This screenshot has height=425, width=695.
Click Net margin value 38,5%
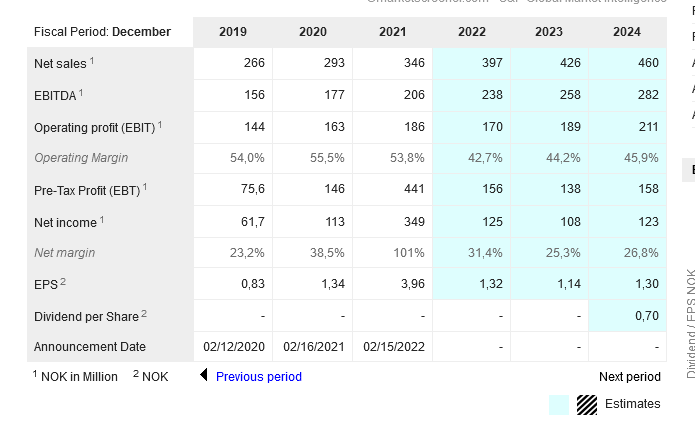(327, 253)
